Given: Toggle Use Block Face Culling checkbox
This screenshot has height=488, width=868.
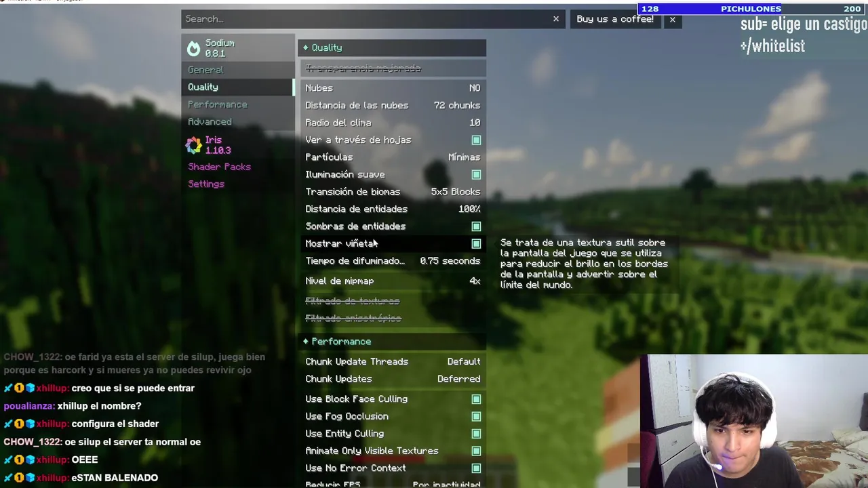Looking at the screenshot, I should tap(476, 399).
